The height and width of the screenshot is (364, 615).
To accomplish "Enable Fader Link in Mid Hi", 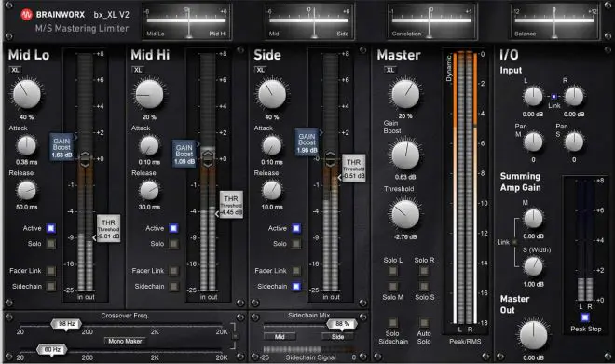I will 173,271.
